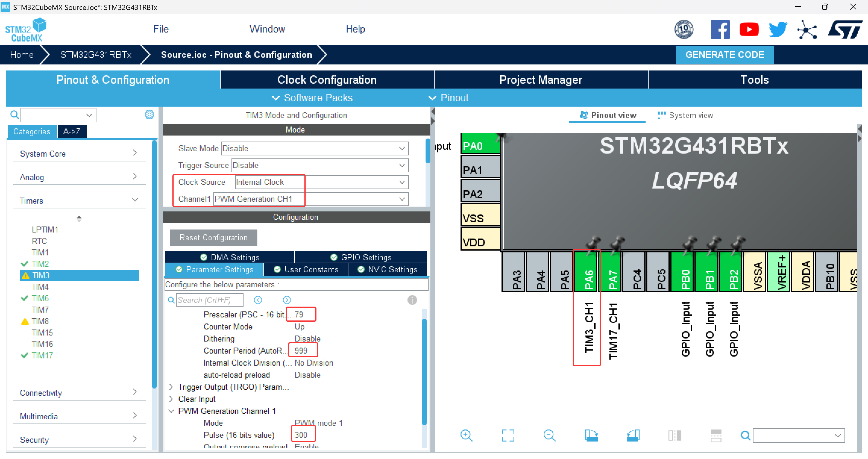The height and width of the screenshot is (459, 868).
Task: Open the Window menu
Action: (267, 29)
